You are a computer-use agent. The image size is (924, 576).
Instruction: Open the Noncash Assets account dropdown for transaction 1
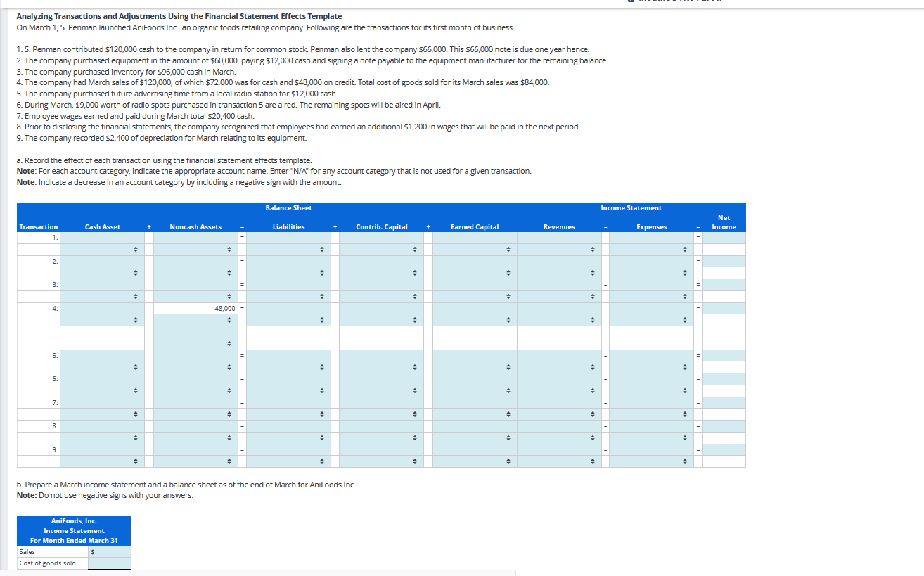coord(230,249)
